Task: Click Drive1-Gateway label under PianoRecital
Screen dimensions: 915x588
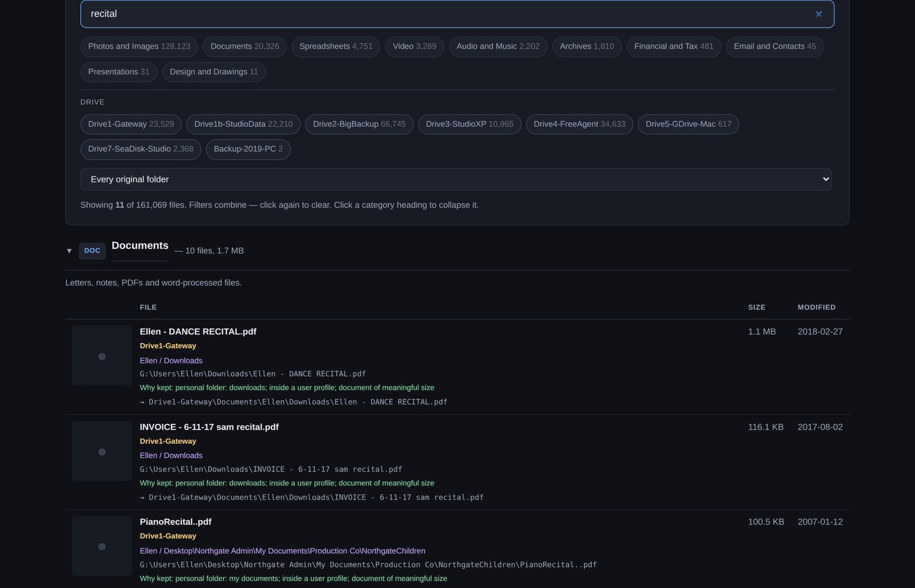Action: (x=168, y=537)
